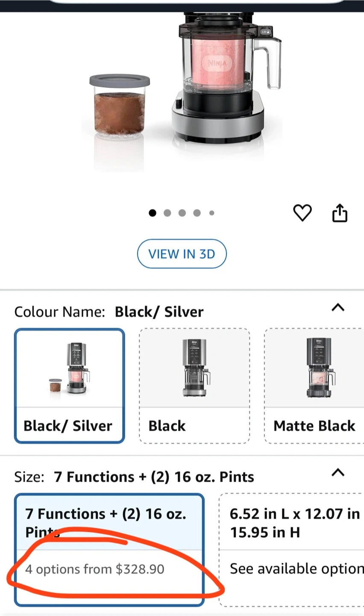Jump to the last small carousel dot
This screenshot has width=364, height=616.
211,213
